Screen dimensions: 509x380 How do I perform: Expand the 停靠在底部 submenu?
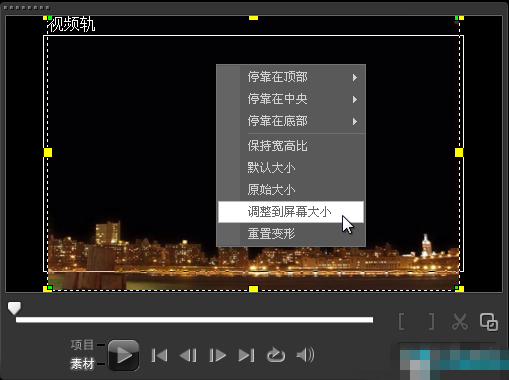[x=291, y=121]
